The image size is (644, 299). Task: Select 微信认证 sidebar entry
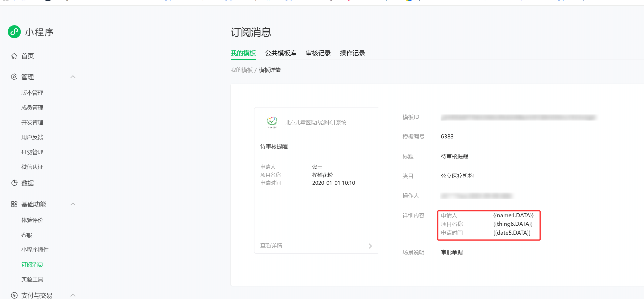[x=32, y=167]
